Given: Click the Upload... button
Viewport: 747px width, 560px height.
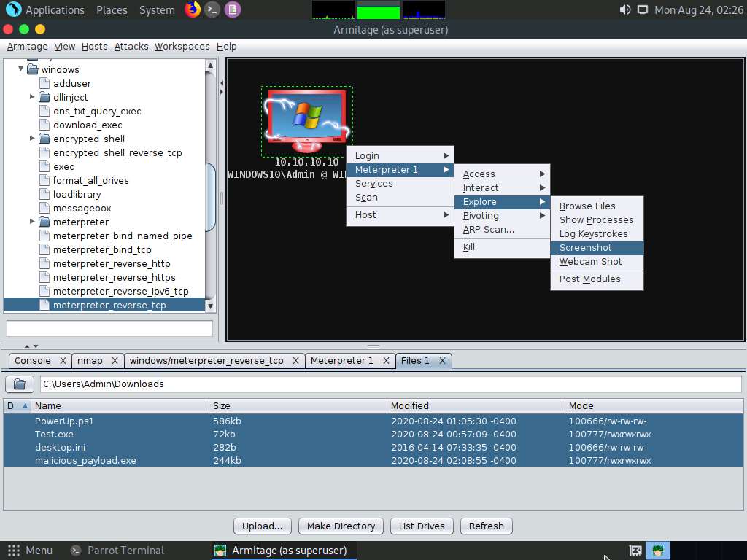Looking at the screenshot, I should pyautogui.click(x=262, y=526).
